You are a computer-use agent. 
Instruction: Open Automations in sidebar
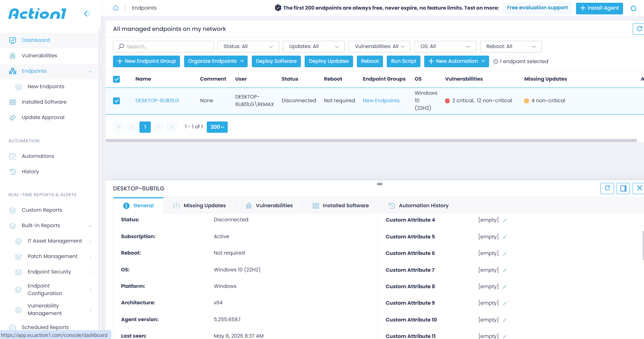tap(38, 156)
